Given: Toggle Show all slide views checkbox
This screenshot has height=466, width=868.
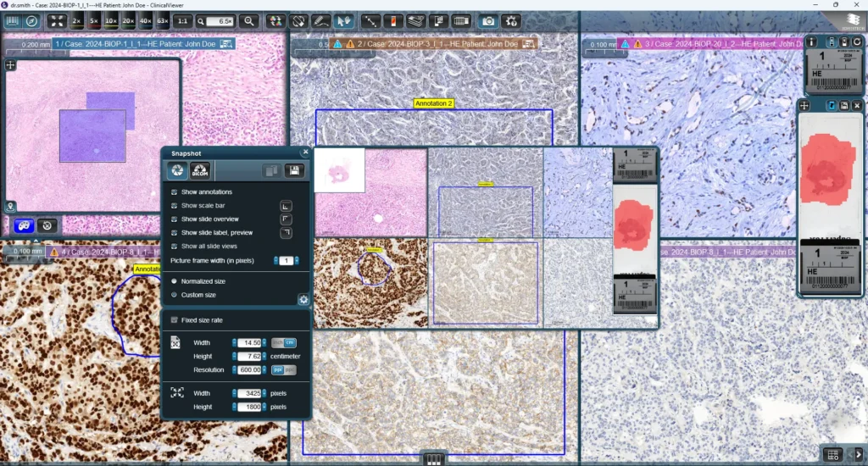Looking at the screenshot, I should (x=175, y=247).
